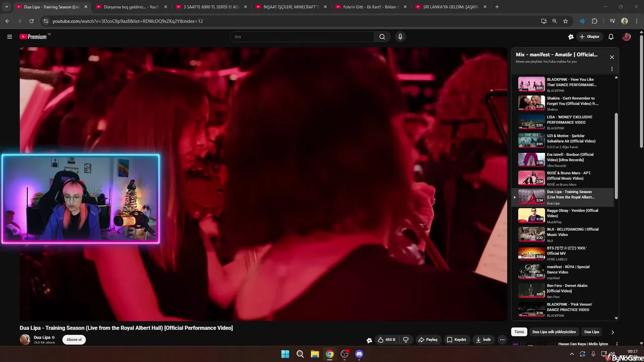This screenshot has height=362, width=644.
Task: Close the Mix playlist panel
Action: (612, 57)
